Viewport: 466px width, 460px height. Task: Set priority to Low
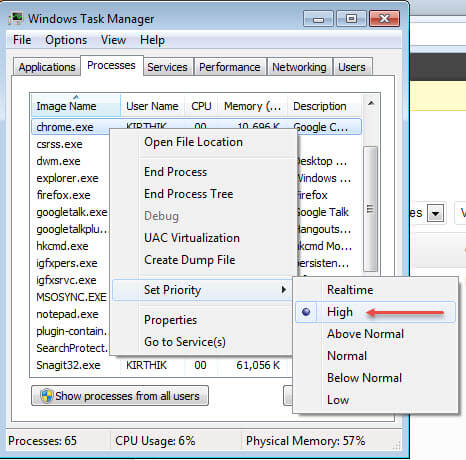[338, 400]
